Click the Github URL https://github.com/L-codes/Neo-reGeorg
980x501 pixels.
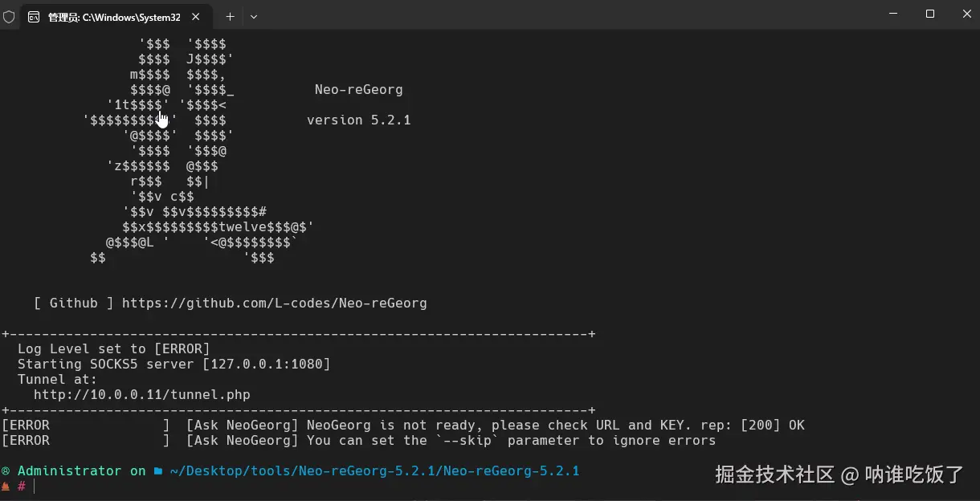[274, 303]
